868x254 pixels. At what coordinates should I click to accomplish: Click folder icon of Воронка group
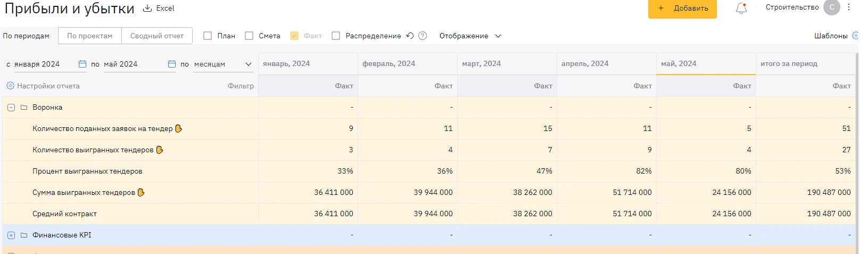(24, 107)
